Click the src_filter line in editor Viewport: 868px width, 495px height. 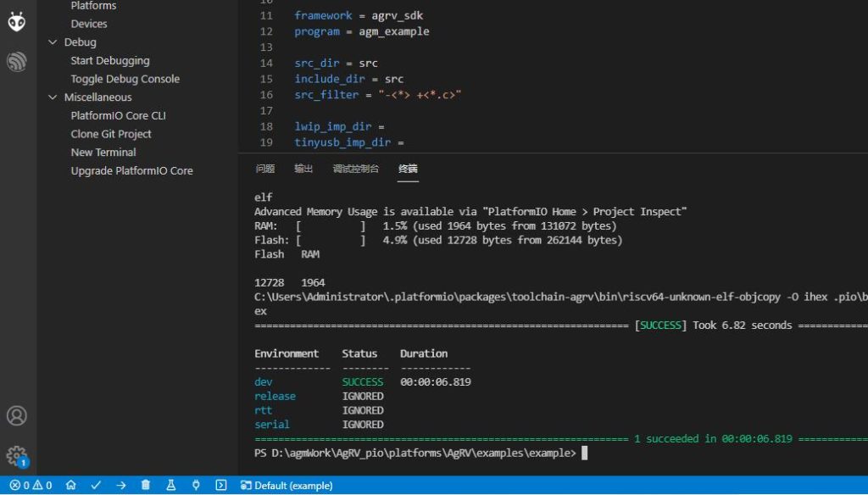click(x=377, y=95)
